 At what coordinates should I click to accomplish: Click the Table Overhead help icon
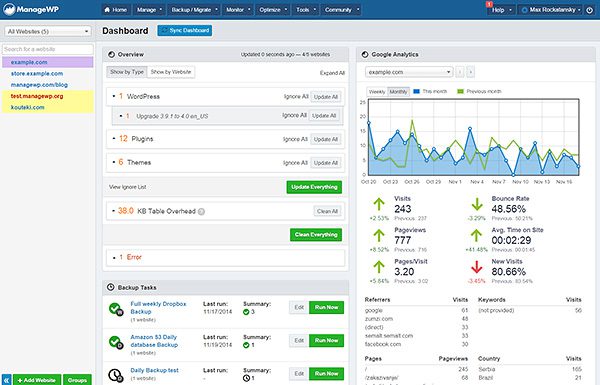point(201,211)
